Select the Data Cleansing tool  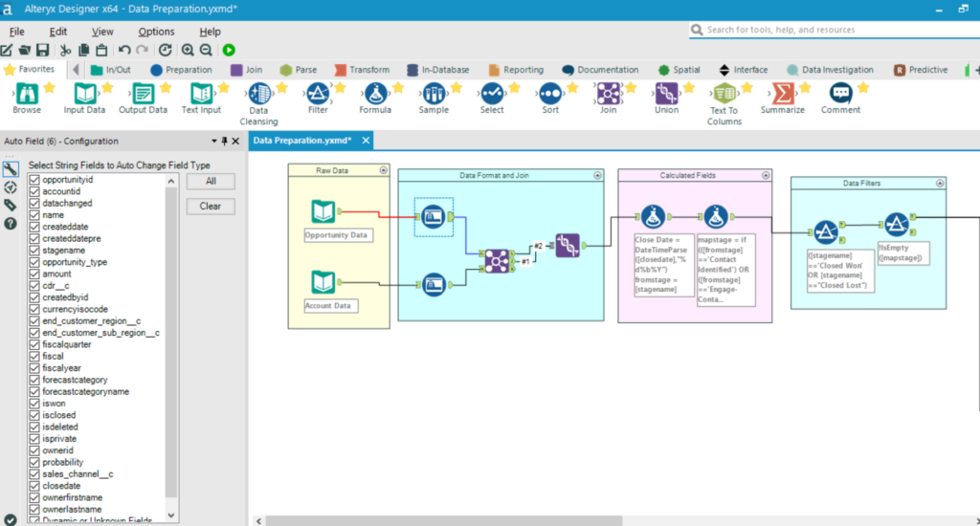coord(258,94)
